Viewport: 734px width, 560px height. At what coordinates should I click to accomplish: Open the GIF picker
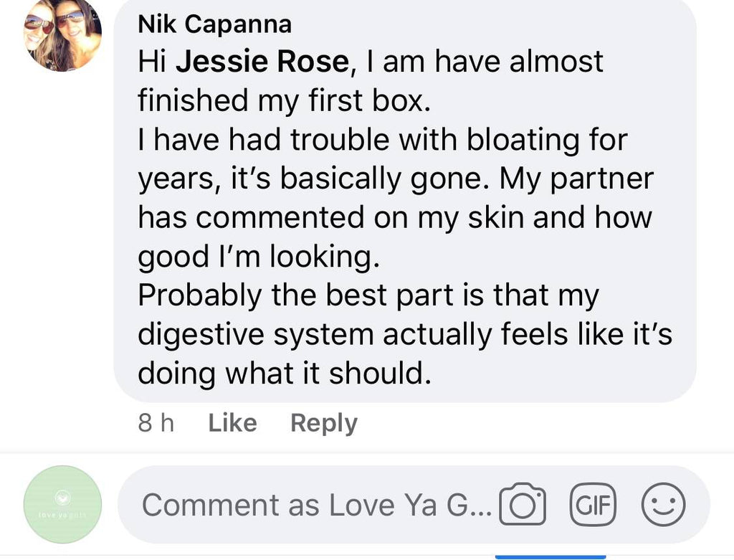[592, 504]
